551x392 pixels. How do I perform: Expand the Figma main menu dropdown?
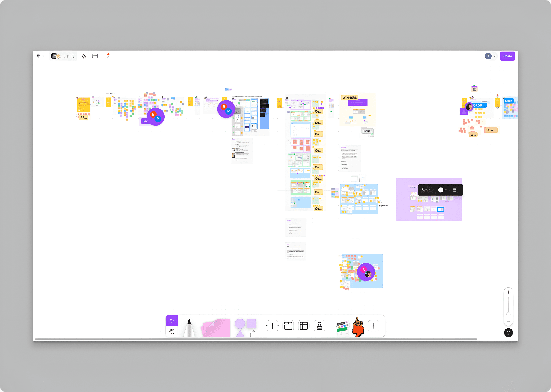[x=40, y=56]
